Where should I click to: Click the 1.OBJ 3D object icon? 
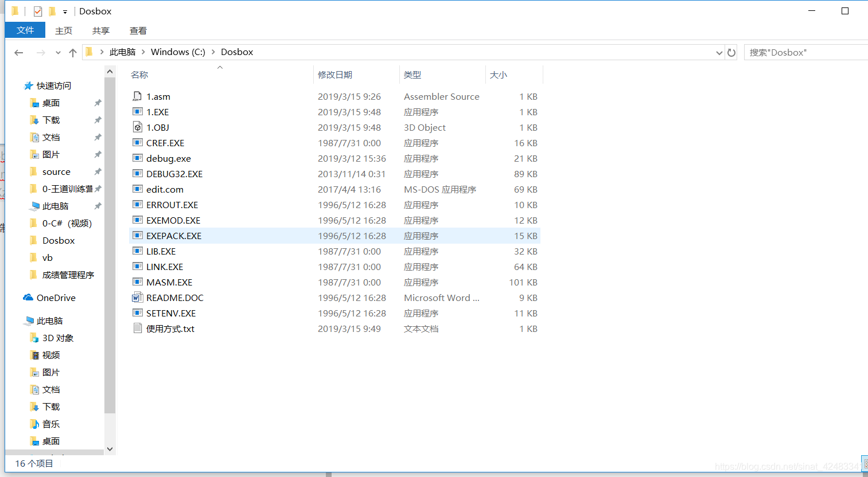137,127
